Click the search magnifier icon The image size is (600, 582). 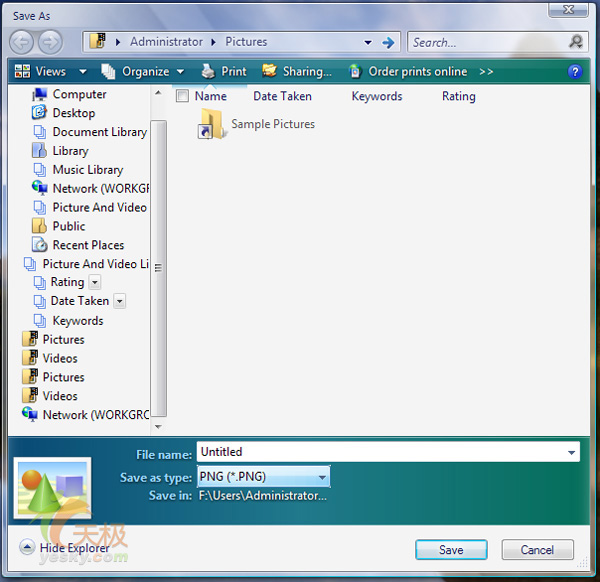pos(576,41)
